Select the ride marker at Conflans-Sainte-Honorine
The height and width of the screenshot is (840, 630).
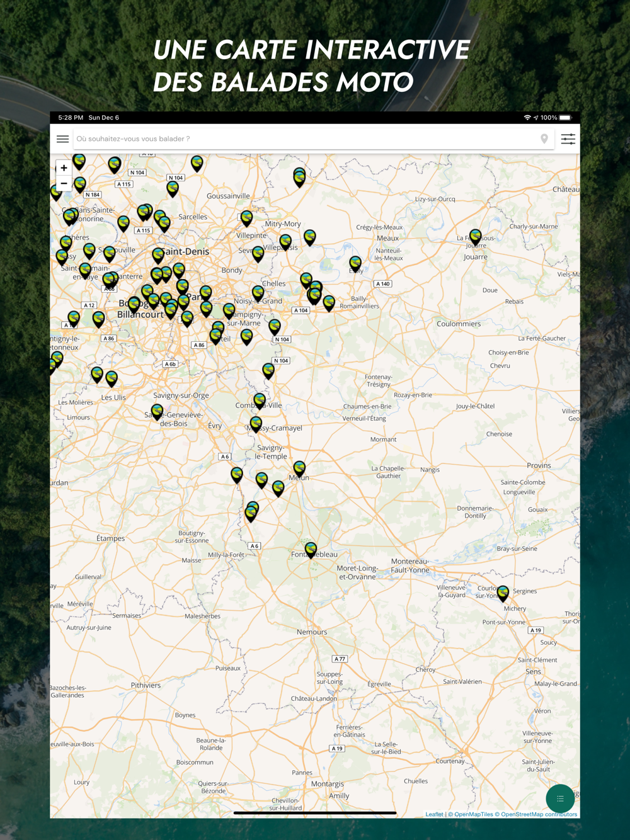[70, 217]
